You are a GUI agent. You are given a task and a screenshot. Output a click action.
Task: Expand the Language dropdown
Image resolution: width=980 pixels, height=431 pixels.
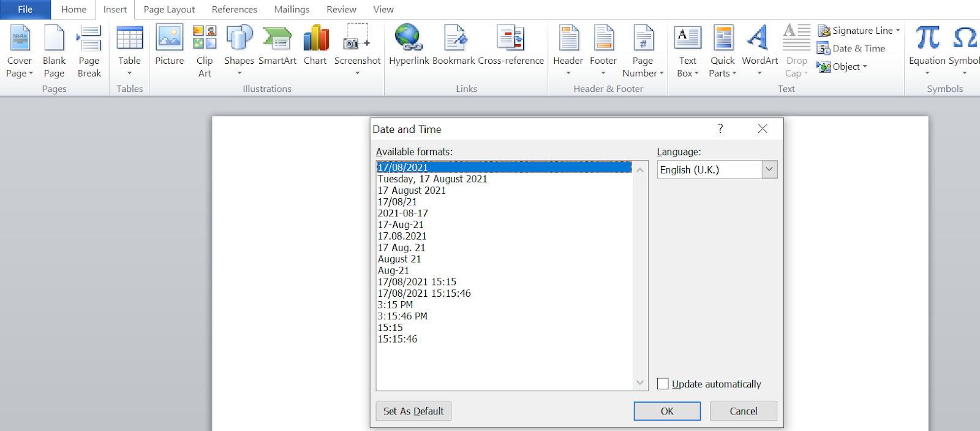[x=769, y=170]
